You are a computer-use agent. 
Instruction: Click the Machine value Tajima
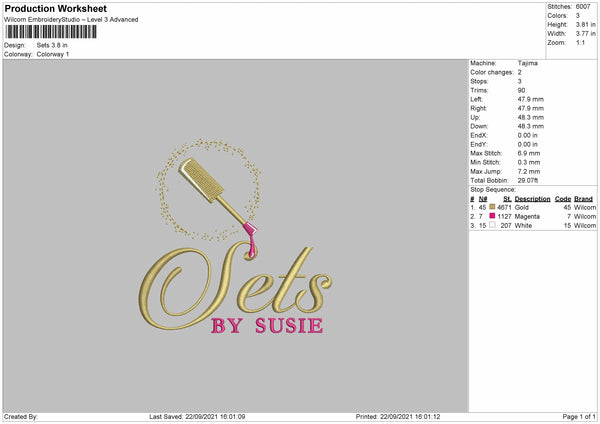point(527,63)
